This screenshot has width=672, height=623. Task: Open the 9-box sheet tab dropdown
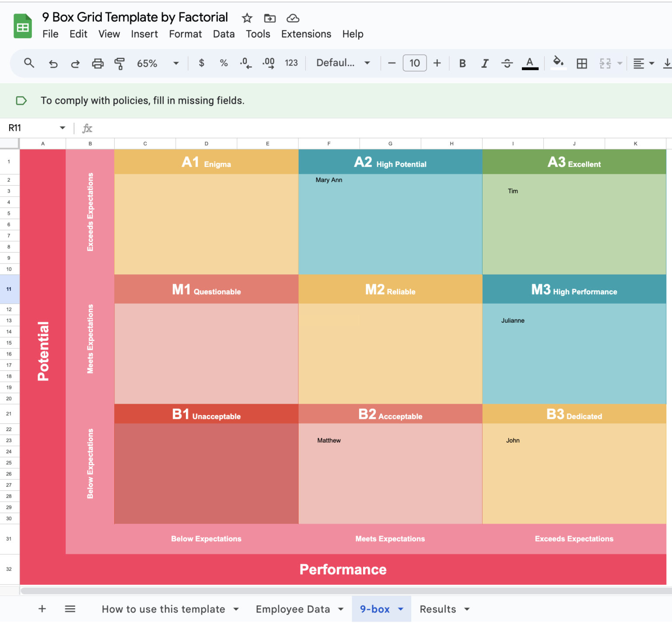(x=400, y=609)
